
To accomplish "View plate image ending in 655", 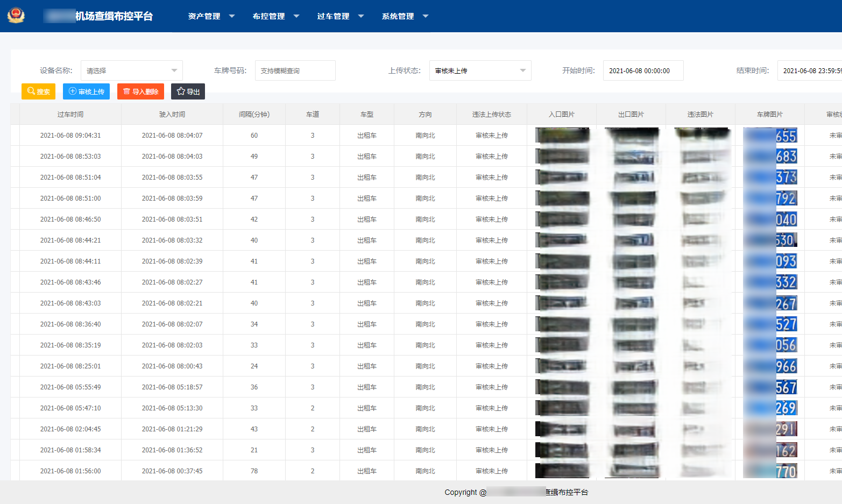I will point(770,136).
